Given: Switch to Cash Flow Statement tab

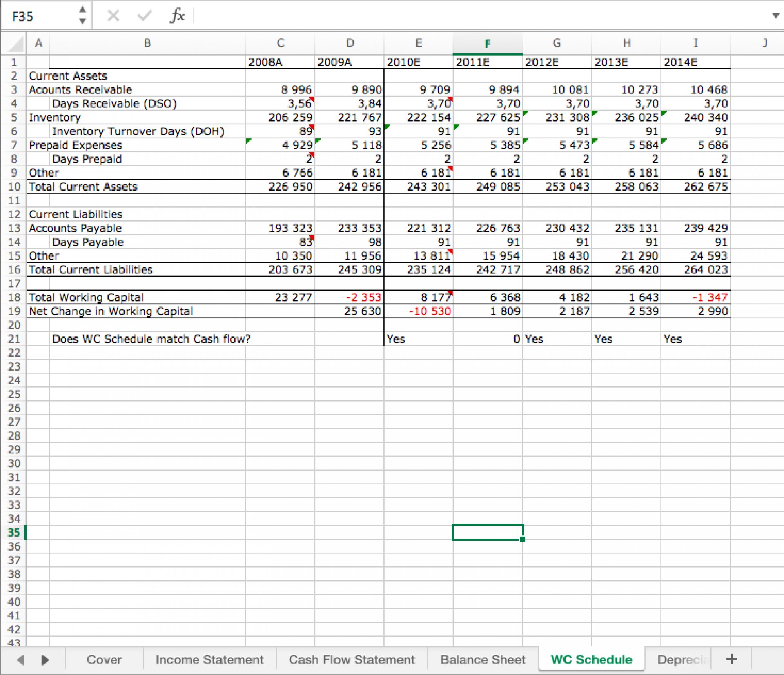Looking at the screenshot, I should pyautogui.click(x=352, y=659).
